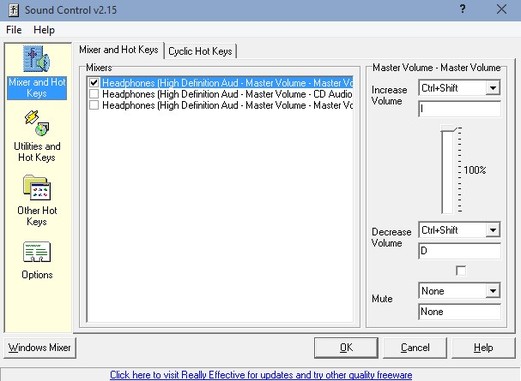Click the Increase Volume key input field

coord(459,109)
